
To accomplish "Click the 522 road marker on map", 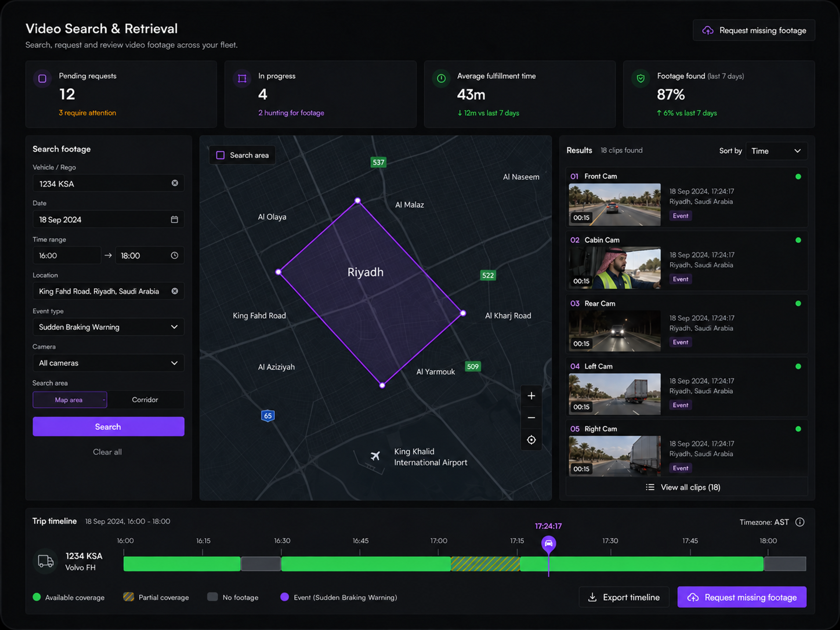I will tap(488, 275).
